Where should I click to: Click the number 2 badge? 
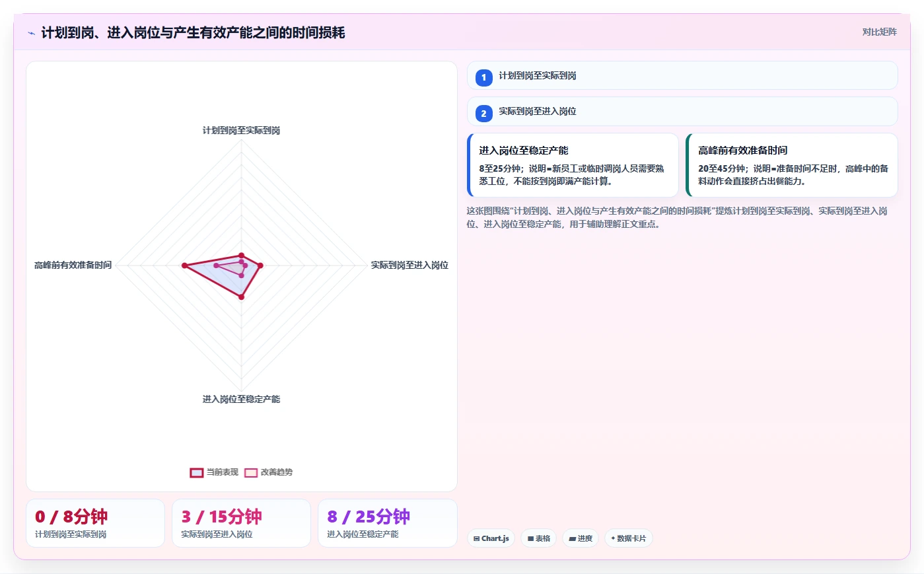tap(483, 114)
